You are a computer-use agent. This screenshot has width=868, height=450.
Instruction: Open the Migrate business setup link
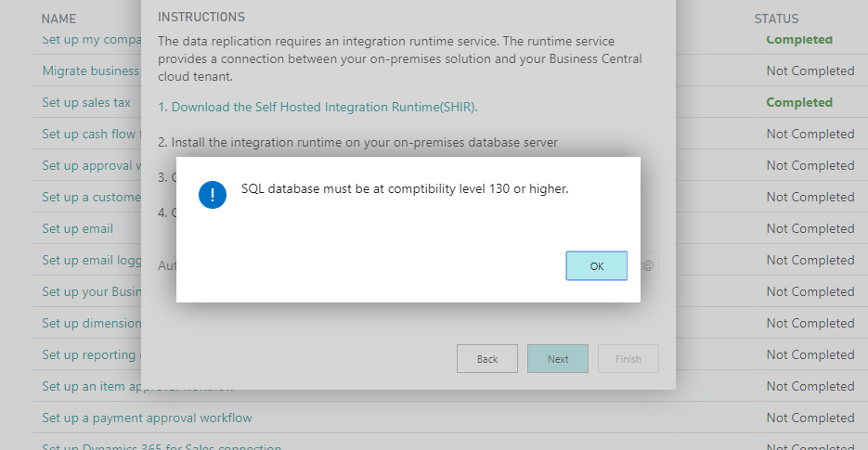[x=90, y=71]
